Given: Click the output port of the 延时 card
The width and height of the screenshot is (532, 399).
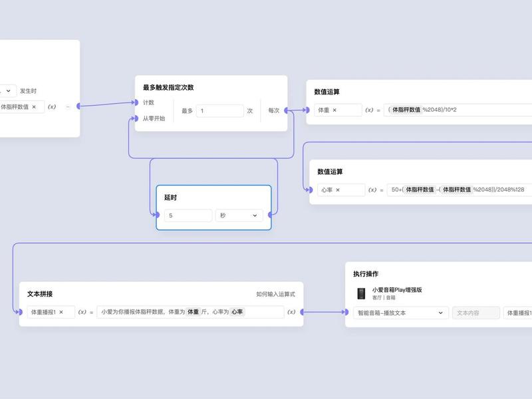Looking at the screenshot, I should tap(271, 215).
